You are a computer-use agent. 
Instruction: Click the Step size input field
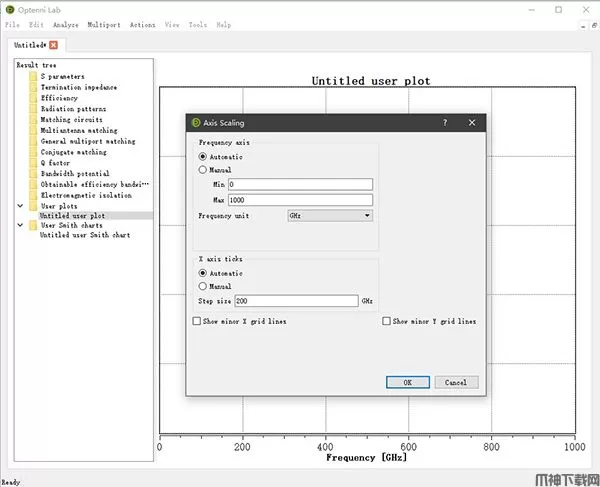coord(296,301)
